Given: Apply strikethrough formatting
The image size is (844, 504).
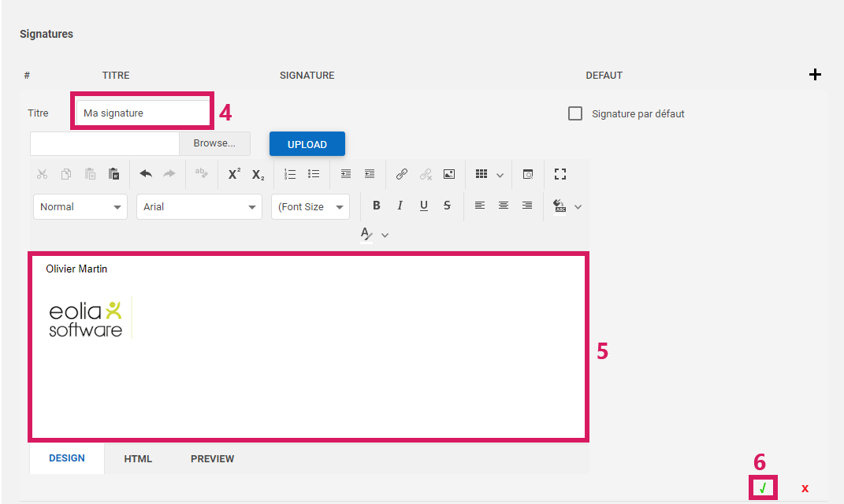Looking at the screenshot, I should [x=448, y=206].
